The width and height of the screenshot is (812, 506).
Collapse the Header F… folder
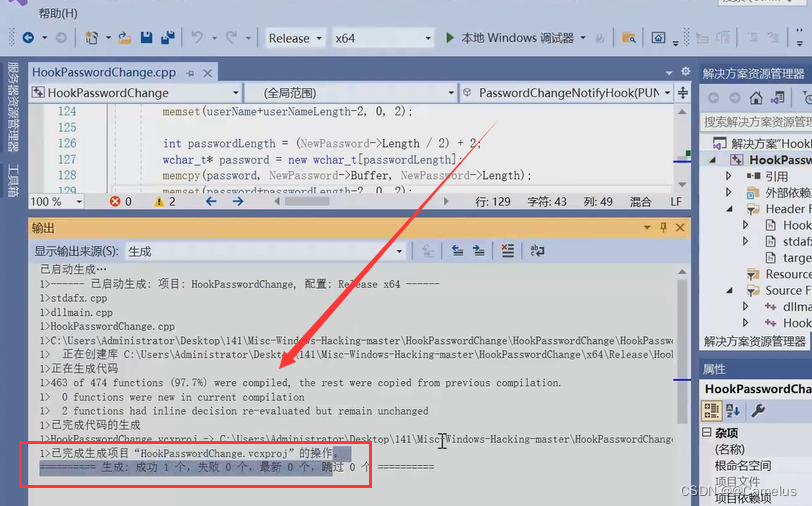pyautogui.click(x=729, y=209)
